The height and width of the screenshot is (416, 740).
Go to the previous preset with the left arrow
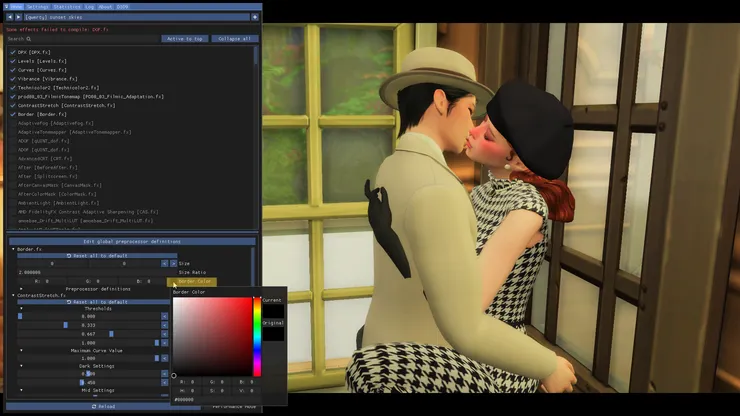pyautogui.click(x=9, y=17)
